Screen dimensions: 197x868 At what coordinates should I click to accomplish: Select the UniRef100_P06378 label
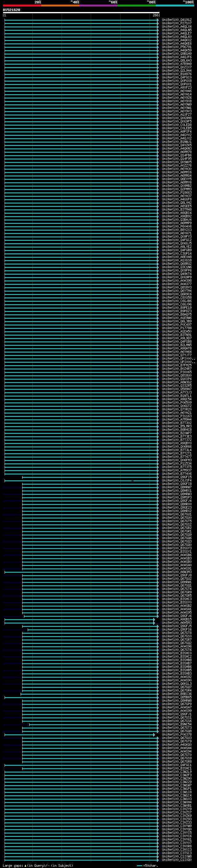click(x=176, y=735)
